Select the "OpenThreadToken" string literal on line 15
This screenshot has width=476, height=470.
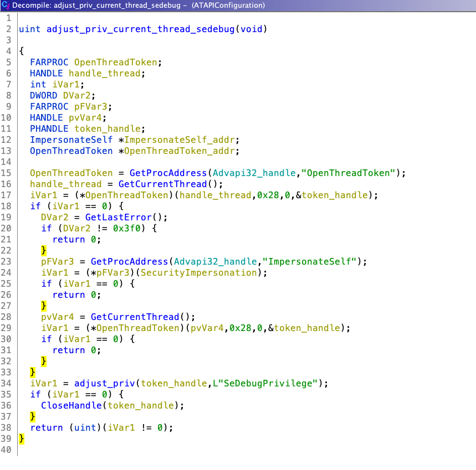[x=348, y=173]
